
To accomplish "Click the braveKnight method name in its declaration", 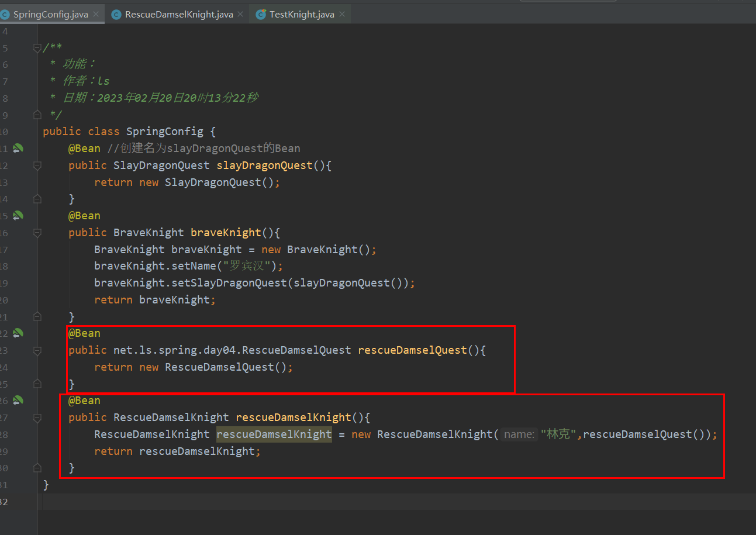I will tap(226, 233).
